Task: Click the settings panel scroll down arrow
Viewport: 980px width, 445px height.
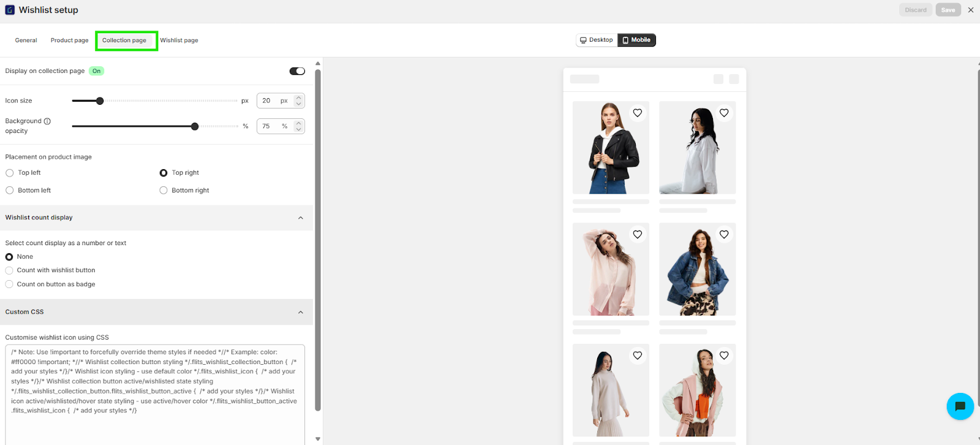Action: (x=318, y=439)
